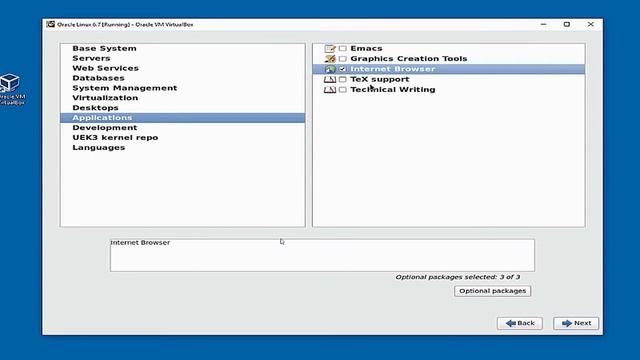Click the Optional packages button

(492, 291)
